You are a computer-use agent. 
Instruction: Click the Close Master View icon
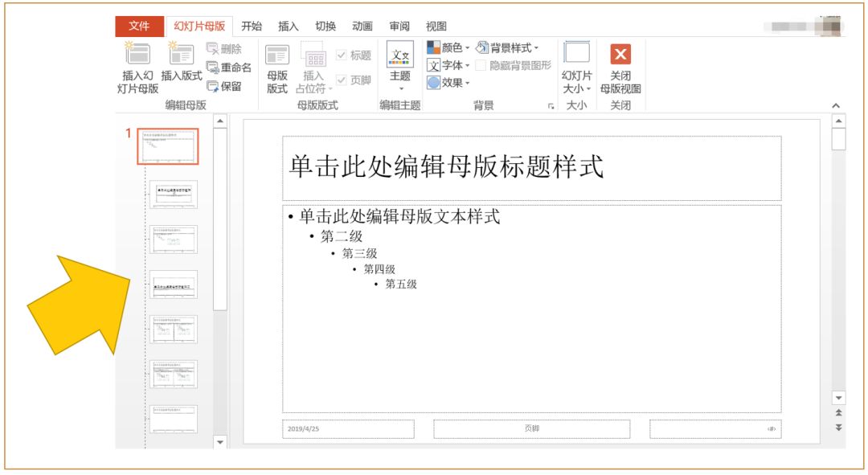coord(620,68)
